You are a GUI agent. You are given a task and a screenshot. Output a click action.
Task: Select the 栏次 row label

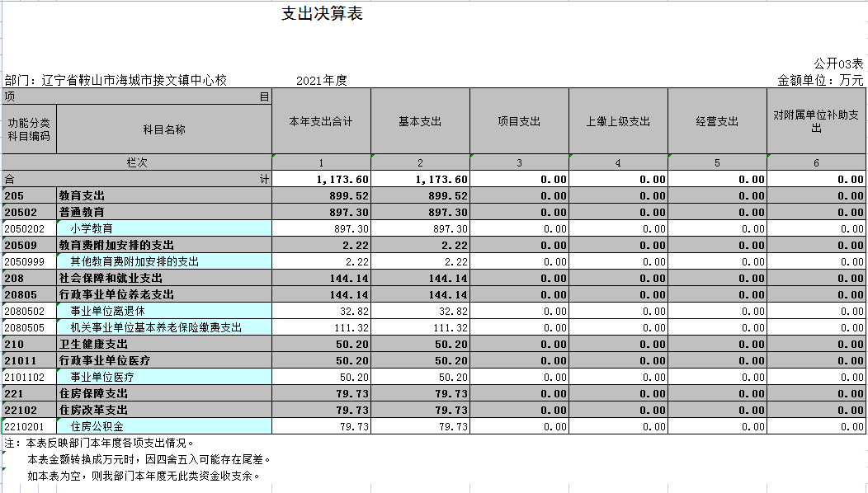(x=137, y=162)
